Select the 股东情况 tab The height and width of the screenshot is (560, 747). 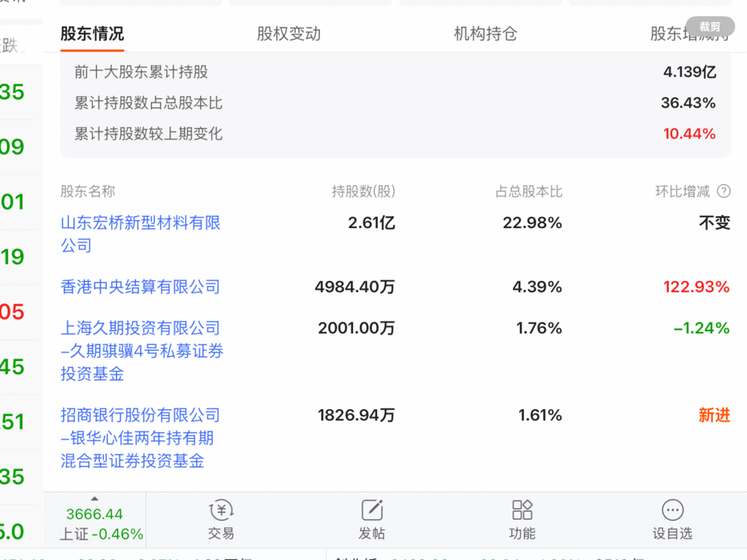92,34
